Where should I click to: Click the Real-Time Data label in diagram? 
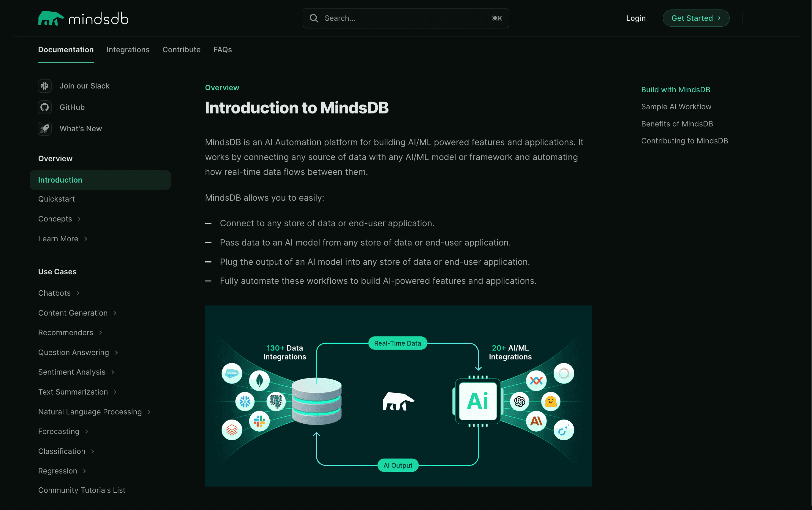(398, 343)
